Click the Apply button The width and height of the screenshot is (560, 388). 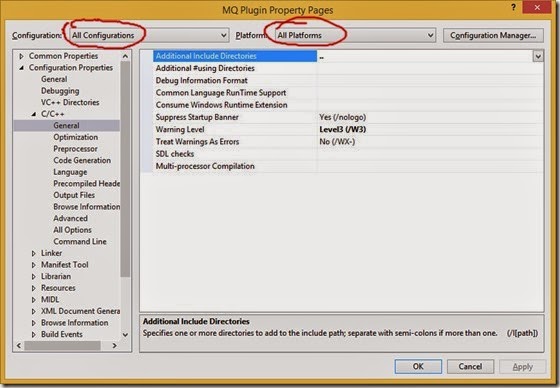522,367
